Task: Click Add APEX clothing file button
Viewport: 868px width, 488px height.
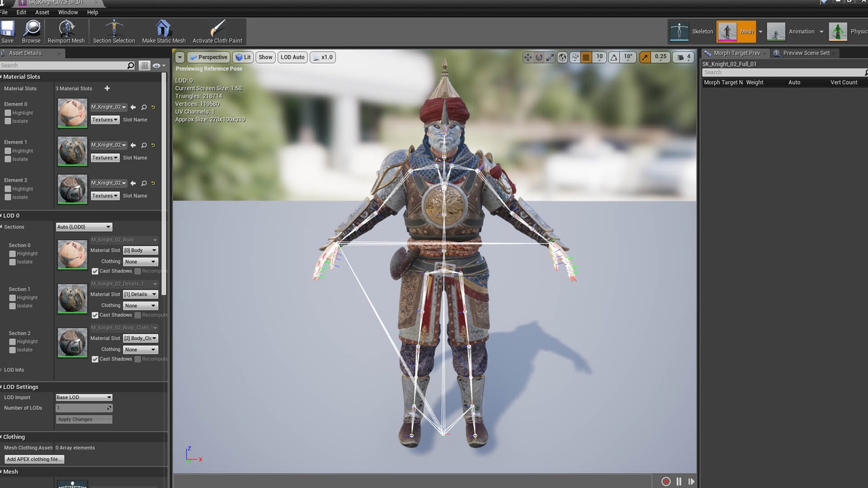Action: click(x=34, y=460)
